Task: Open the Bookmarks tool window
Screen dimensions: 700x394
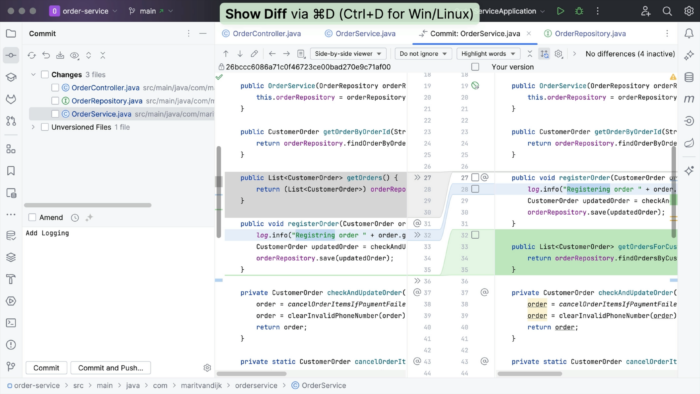Action: [x=11, y=170]
